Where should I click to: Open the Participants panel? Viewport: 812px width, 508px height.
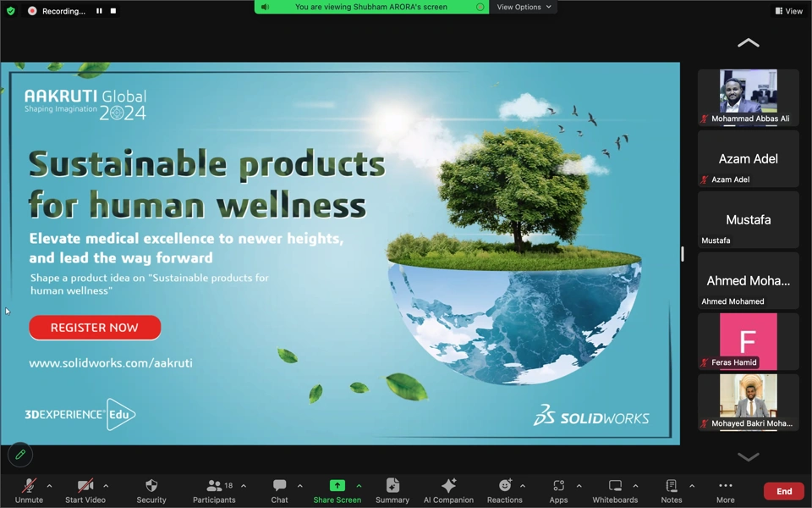[214, 490]
